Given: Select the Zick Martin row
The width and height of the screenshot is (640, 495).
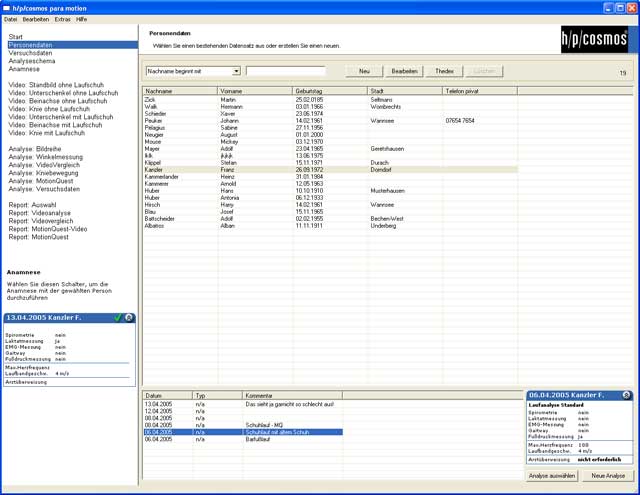Looking at the screenshot, I should (x=330, y=100).
